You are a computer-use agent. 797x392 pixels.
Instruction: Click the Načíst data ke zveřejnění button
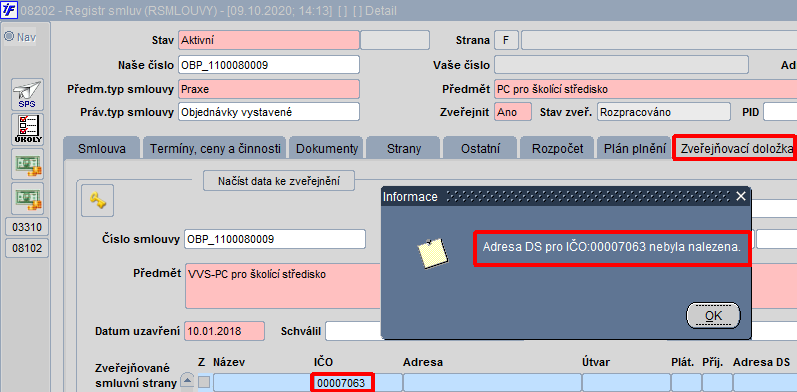pos(279,180)
